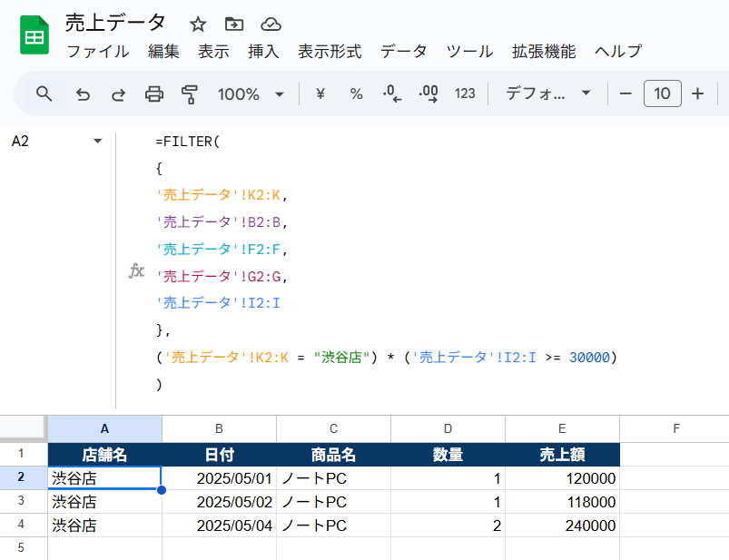Click the =FILTER( line in formula bar
Screen dimensions: 729x560
[187, 142]
